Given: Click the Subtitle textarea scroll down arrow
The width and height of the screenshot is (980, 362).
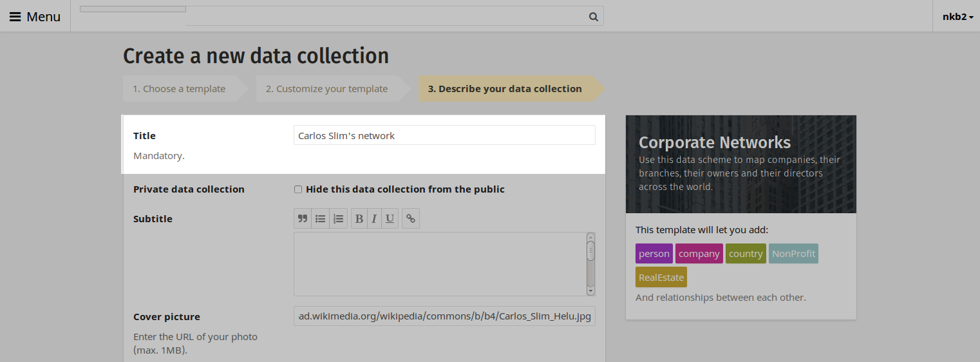Looking at the screenshot, I should tap(590, 291).
